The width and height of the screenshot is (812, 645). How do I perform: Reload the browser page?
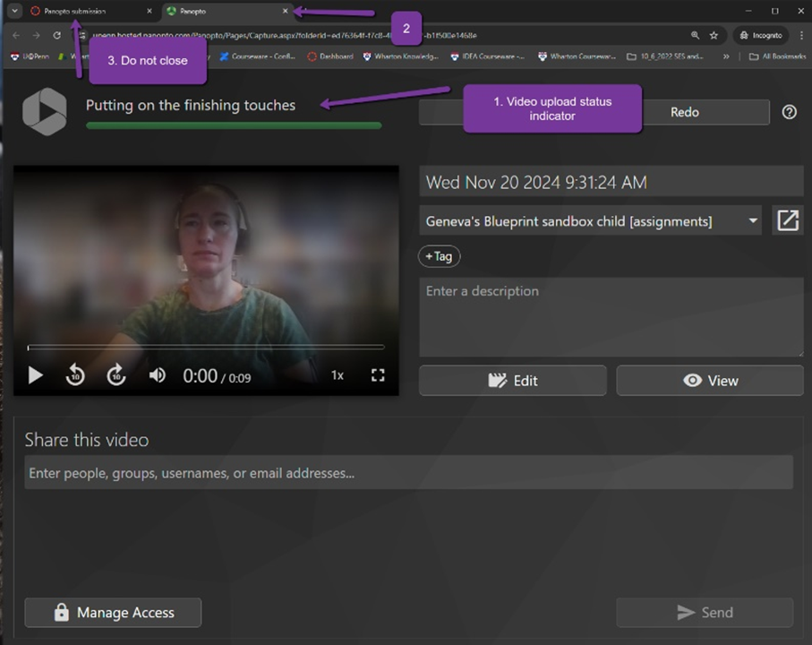coord(57,35)
